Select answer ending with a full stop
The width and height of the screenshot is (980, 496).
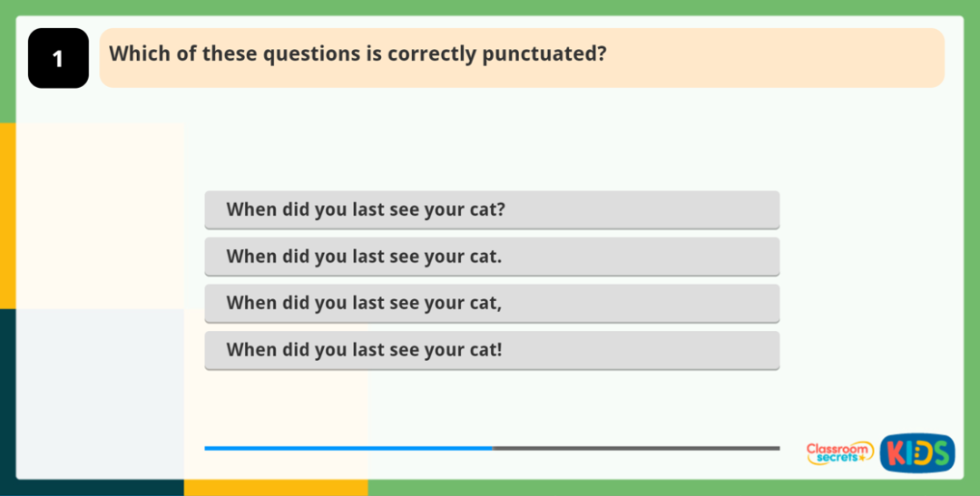tap(491, 257)
